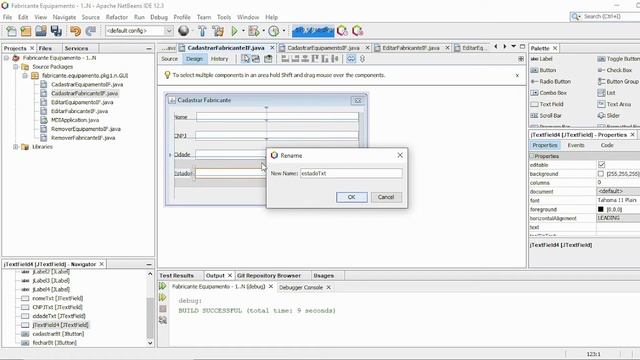Click the Save All toolbar icon
This screenshot has height=360, width=640.
pos(56,31)
